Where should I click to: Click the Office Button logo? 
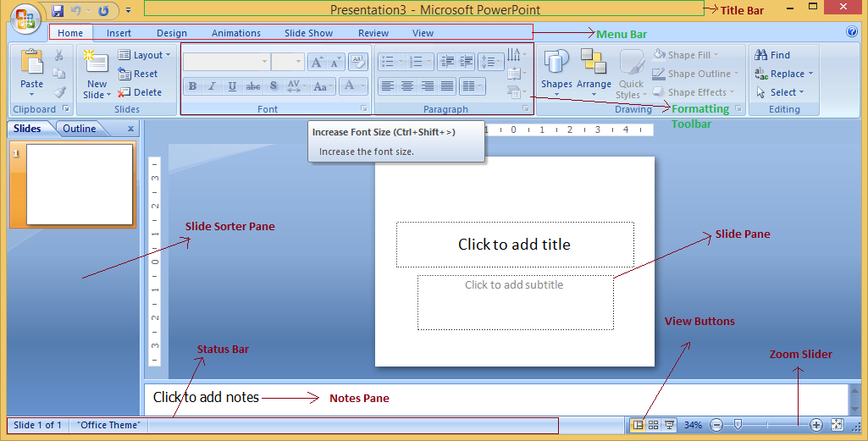click(25, 19)
